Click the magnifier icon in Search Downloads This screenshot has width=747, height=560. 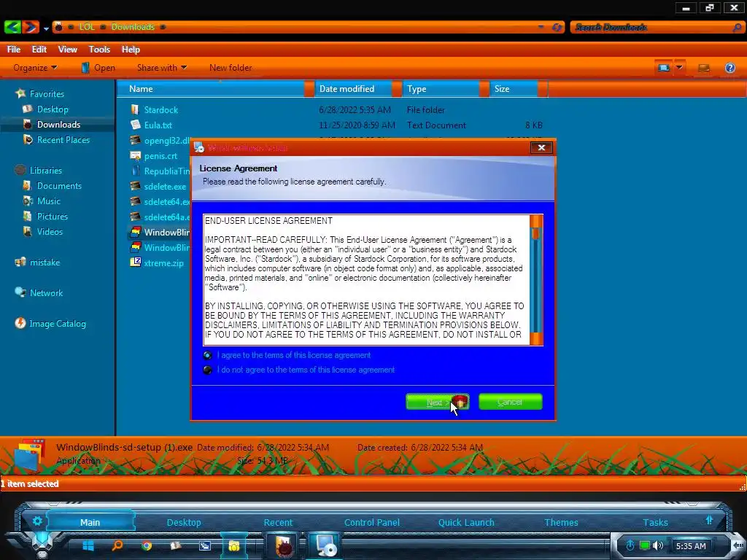(x=737, y=27)
